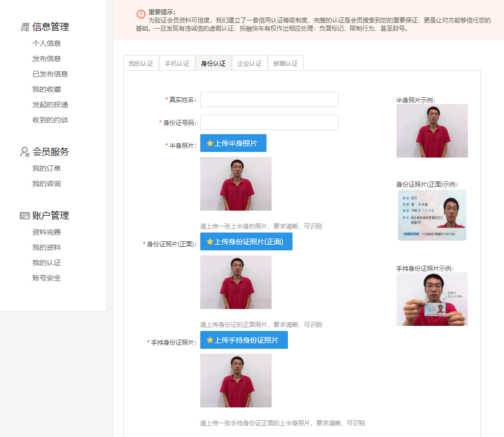
Task: Open the 邮箱认证 tab
Action: coord(285,63)
